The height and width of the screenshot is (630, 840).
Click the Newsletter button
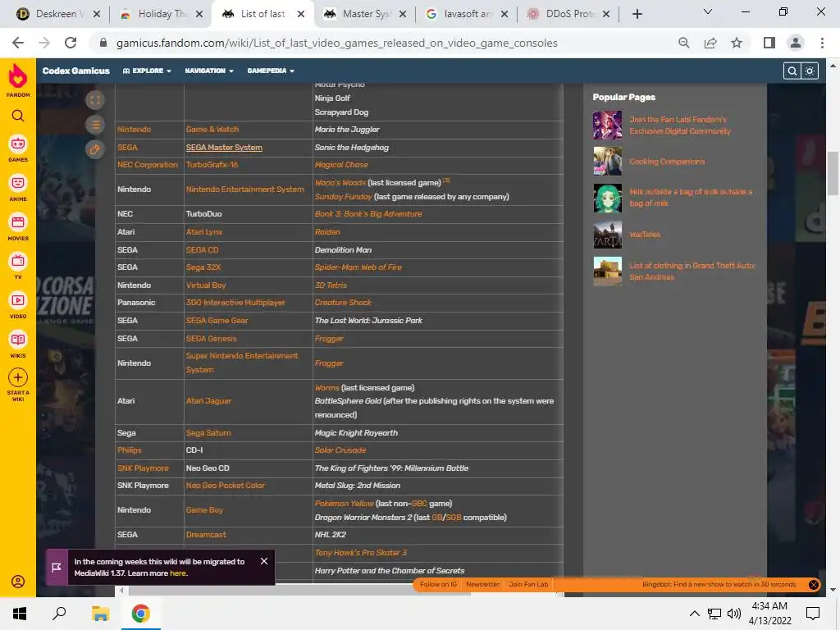point(482,584)
